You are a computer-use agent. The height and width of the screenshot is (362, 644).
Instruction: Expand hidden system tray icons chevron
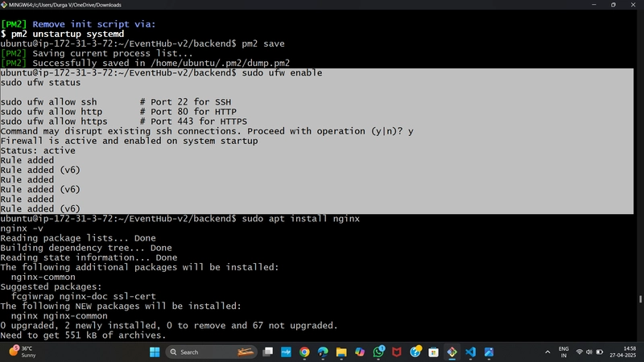(x=547, y=352)
